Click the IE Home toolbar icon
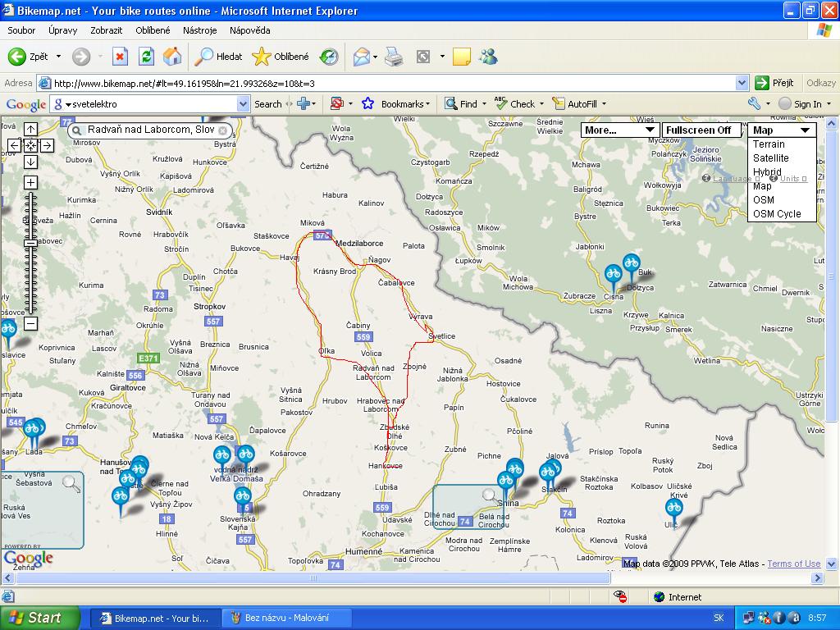The height and width of the screenshot is (630, 840). click(172, 57)
